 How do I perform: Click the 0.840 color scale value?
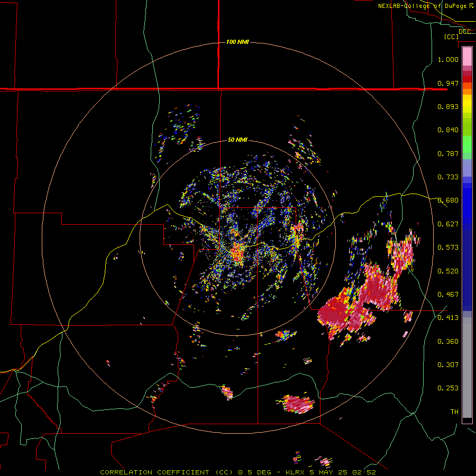click(x=448, y=130)
